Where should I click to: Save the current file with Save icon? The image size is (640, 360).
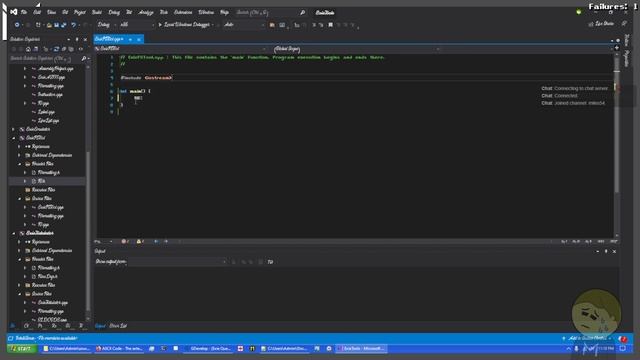coord(56,25)
